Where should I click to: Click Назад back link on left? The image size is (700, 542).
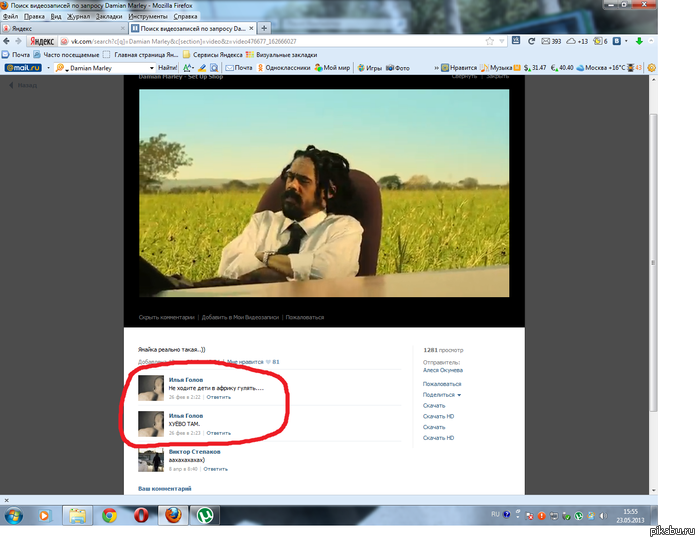[23, 85]
